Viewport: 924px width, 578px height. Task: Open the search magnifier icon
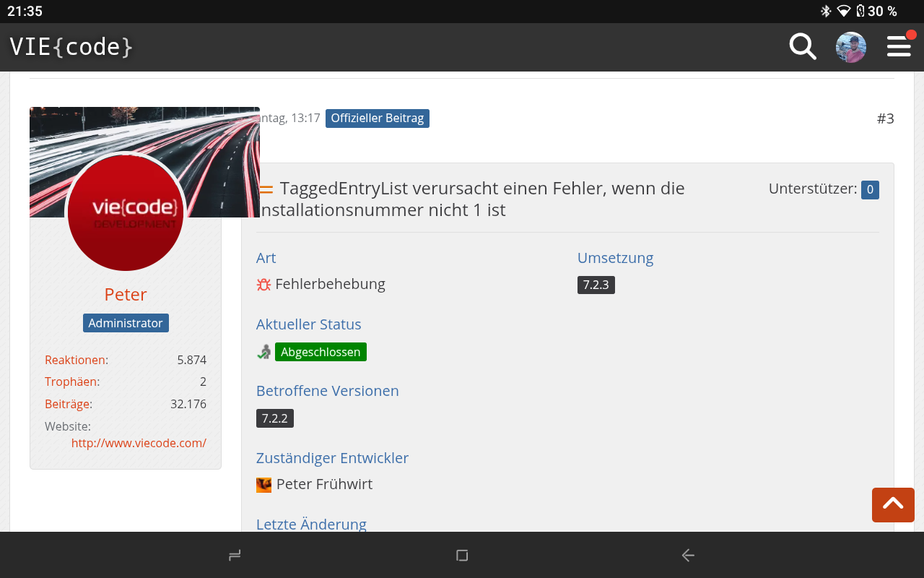[x=802, y=47]
